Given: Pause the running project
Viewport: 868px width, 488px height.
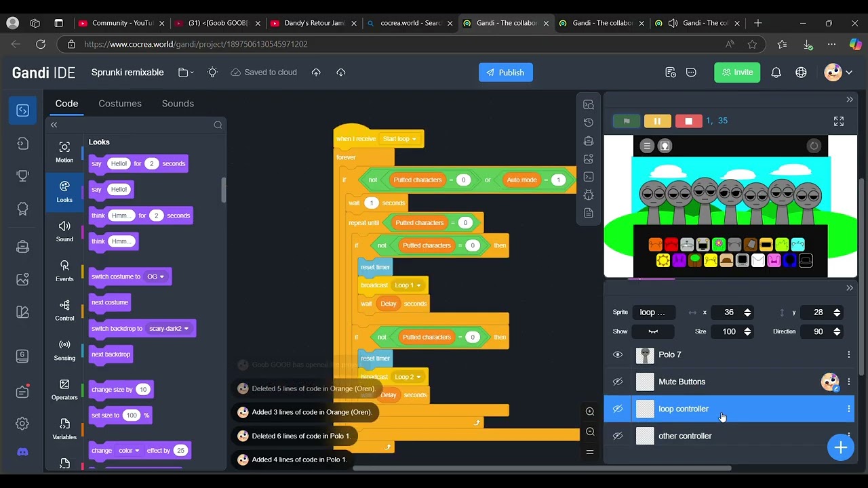Looking at the screenshot, I should [x=657, y=121].
